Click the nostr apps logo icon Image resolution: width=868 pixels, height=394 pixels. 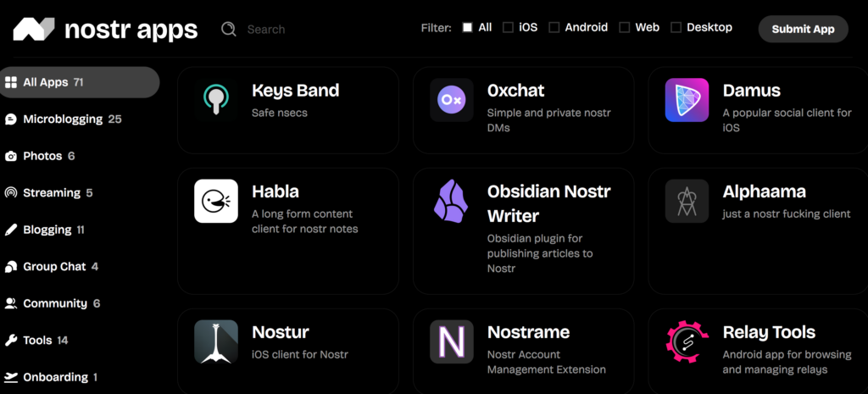pyautogui.click(x=34, y=30)
